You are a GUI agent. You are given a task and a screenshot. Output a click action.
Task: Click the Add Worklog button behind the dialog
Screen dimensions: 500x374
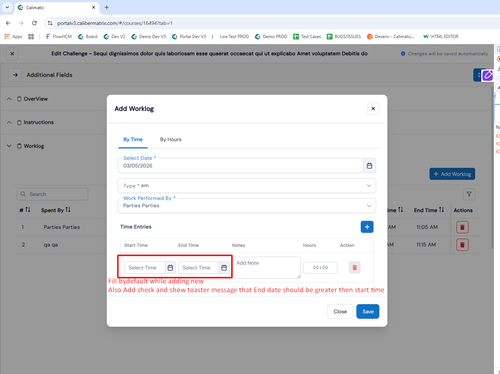tap(452, 174)
